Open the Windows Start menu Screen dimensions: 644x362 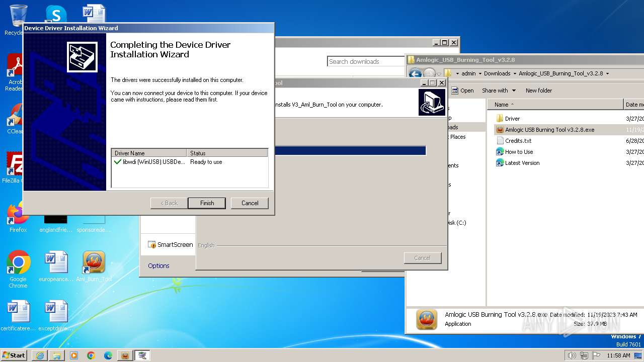[14, 355]
